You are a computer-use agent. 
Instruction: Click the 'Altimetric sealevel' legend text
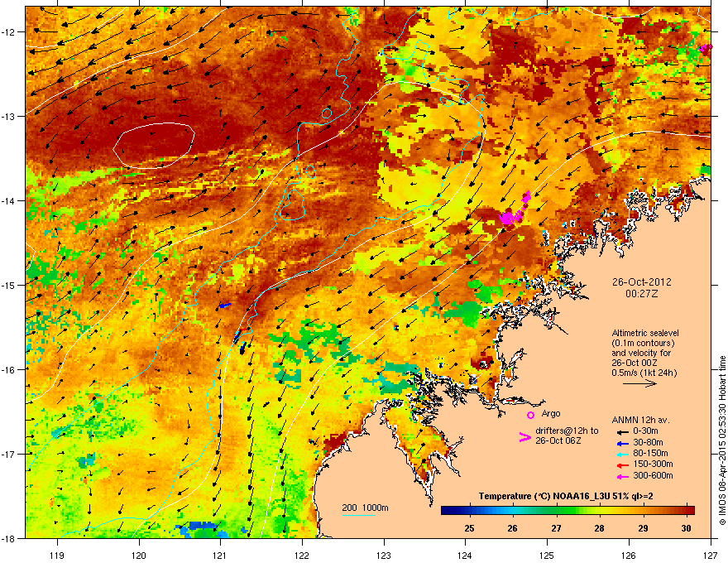pyautogui.click(x=645, y=333)
